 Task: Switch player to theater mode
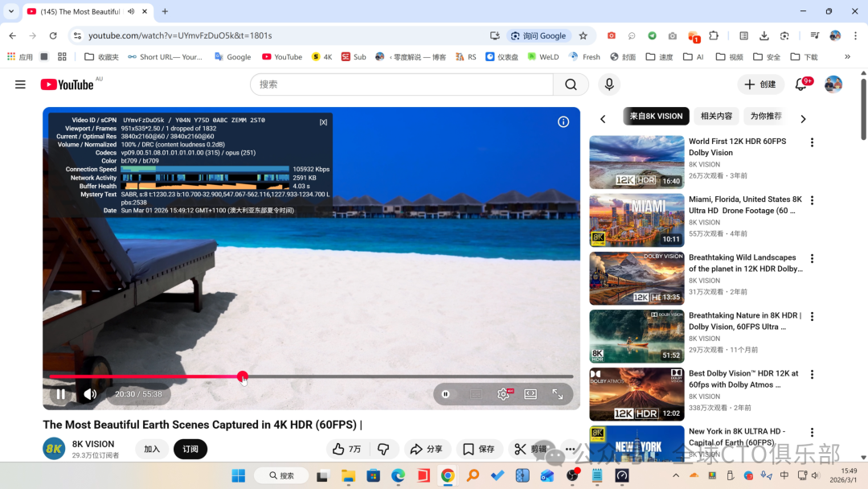(x=530, y=394)
